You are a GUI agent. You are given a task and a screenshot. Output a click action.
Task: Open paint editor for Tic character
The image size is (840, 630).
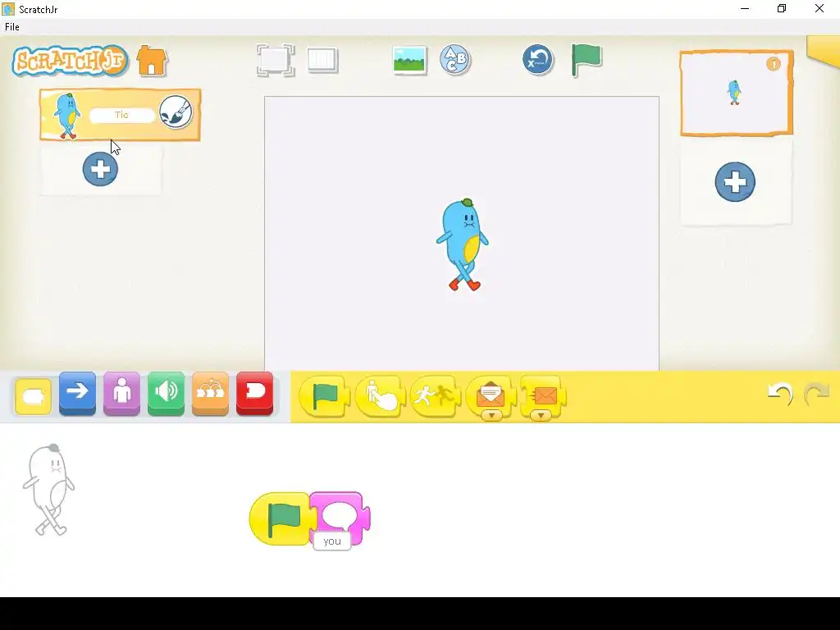176,112
